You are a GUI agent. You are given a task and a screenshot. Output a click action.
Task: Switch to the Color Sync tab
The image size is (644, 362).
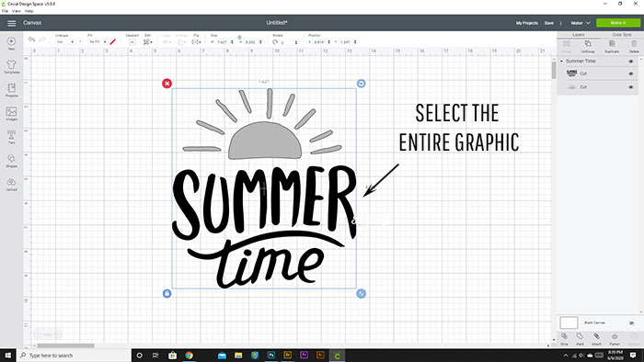622,35
